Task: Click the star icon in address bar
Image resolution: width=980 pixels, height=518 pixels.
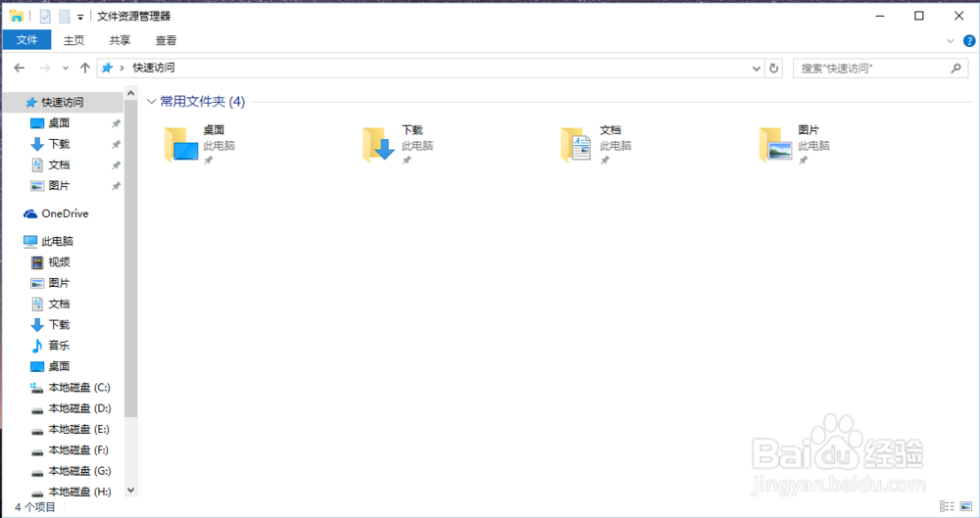Action: [108, 68]
